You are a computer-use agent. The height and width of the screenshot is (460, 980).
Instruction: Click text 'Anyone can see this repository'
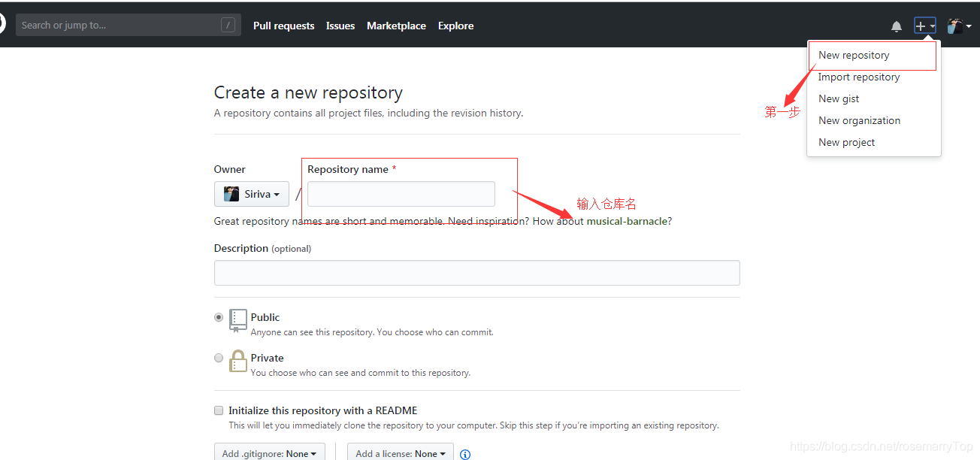pos(312,332)
